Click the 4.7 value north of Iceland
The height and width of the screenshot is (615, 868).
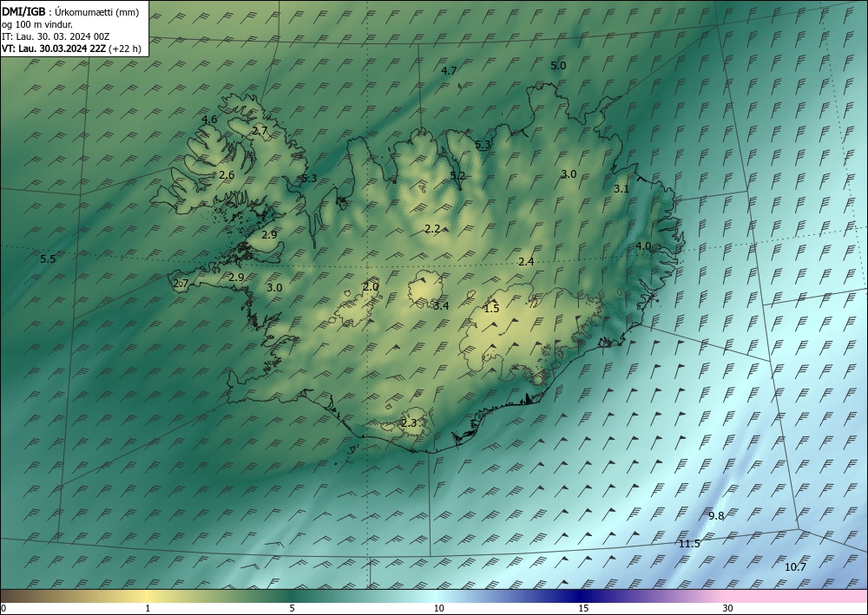[x=449, y=71]
